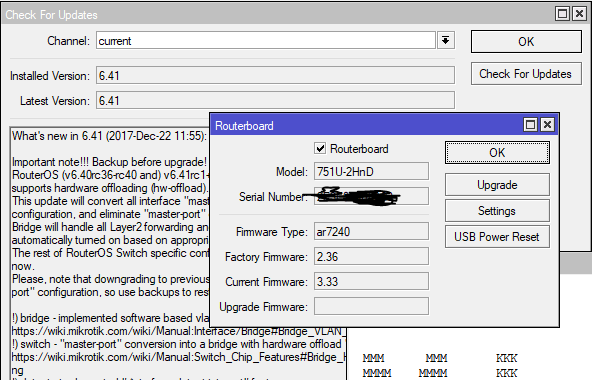Open Routerboard Settings button
This screenshot has height=380, width=592.
[497, 210]
